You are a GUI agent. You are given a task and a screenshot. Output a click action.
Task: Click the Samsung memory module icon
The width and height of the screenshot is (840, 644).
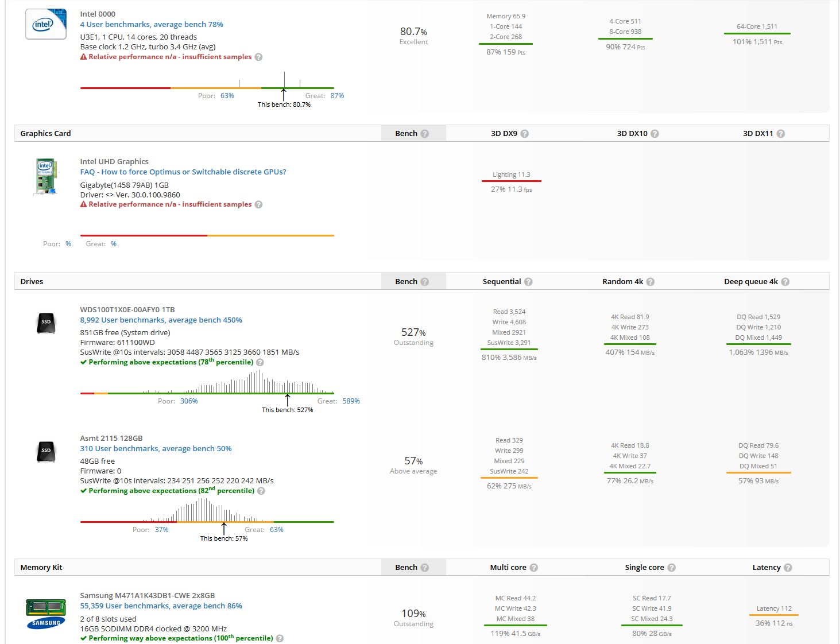pyautogui.click(x=45, y=611)
